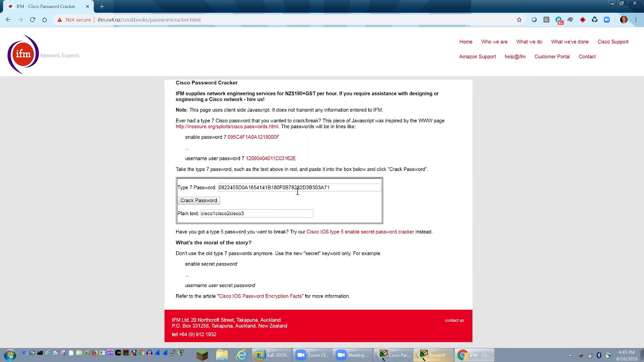
Task: Click the Not secure warning indicator
Action: [74, 20]
